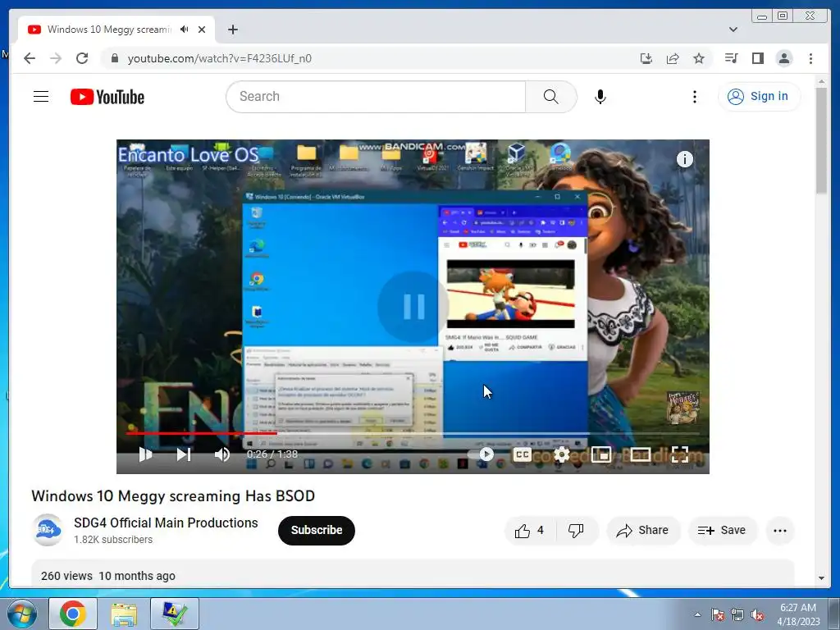
Task: Toggle the Chrome side panel
Action: tap(757, 58)
